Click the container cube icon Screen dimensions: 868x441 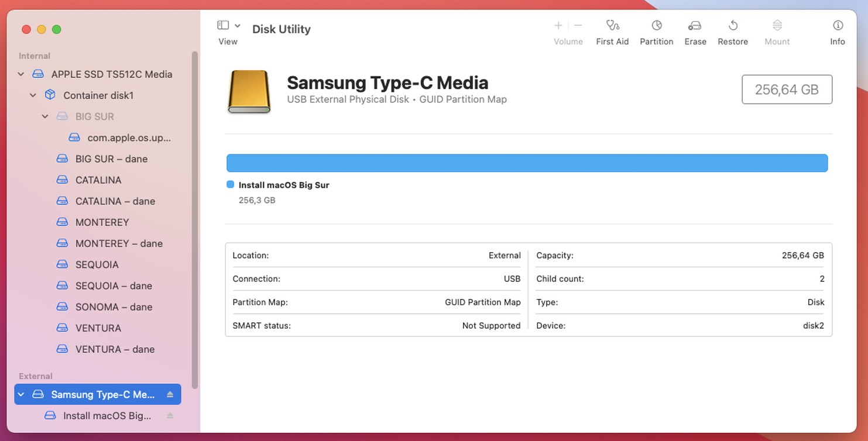pyautogui.click(x=50, y=95)
